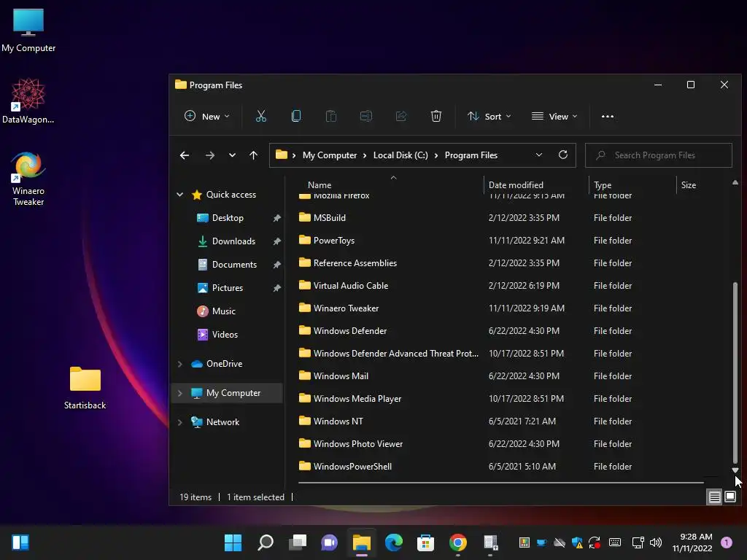Open the Chat app in taskbar
This screenshot has height=560, width=747.
point(329,542)
